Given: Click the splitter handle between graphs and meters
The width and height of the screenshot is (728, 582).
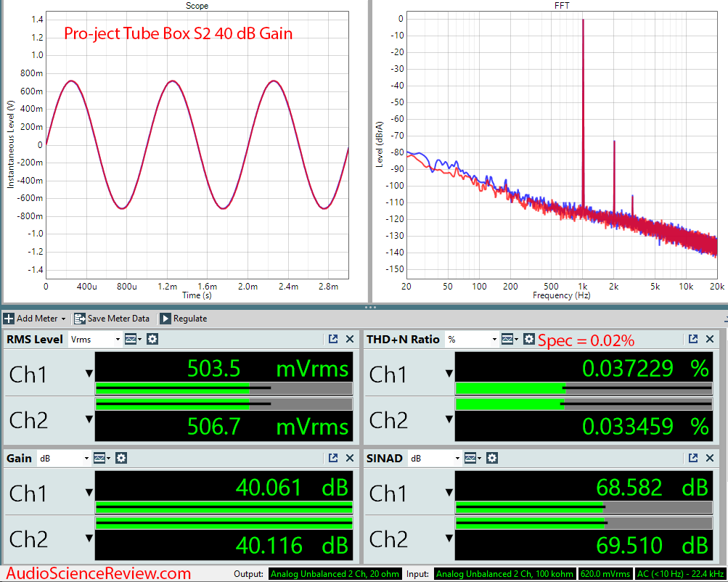Looking at the screenshot, I should point(370,307).
